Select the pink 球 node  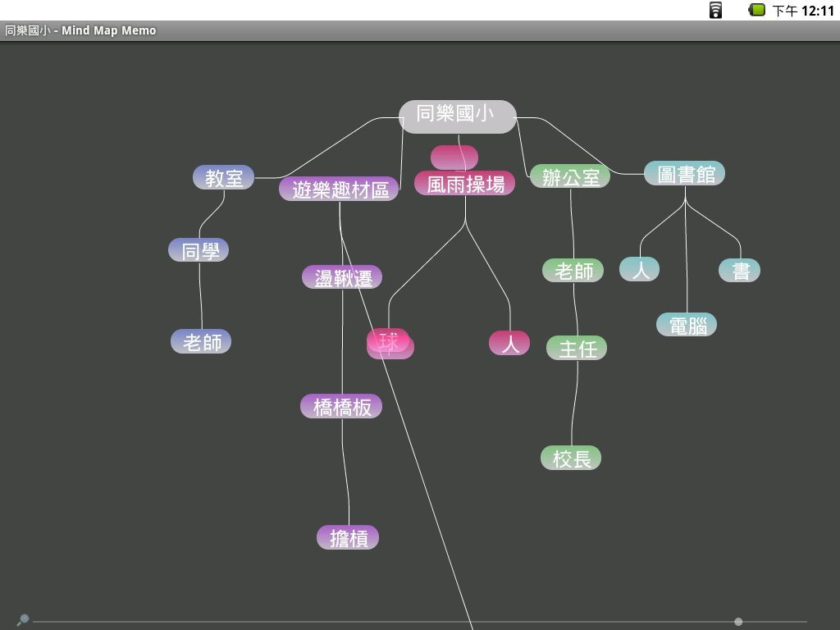tap(389, 342)
